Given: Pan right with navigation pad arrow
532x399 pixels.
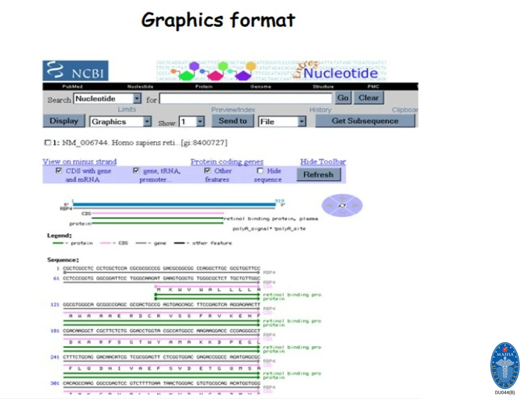Looking at the screenshot, I should tap(355, 205).
